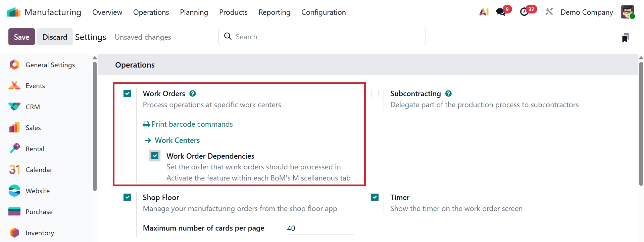The height and width of the screenshot is (242, 644).
Task: Expand the Configuration menu
Action: [x=324, y=12]
